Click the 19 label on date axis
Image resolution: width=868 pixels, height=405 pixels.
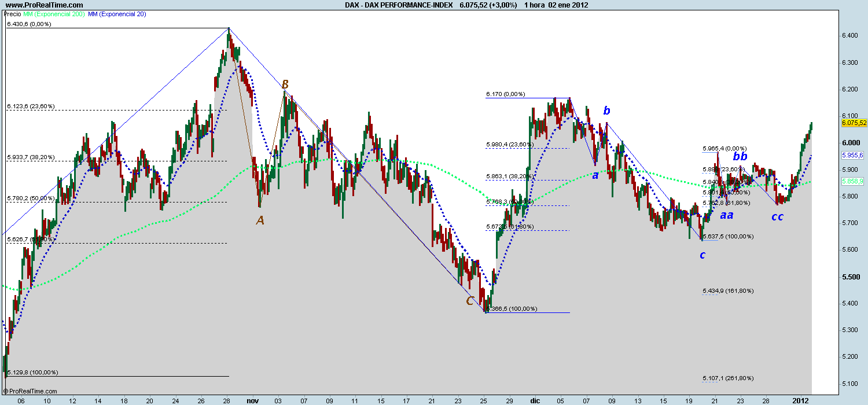(x=688, y=400)
